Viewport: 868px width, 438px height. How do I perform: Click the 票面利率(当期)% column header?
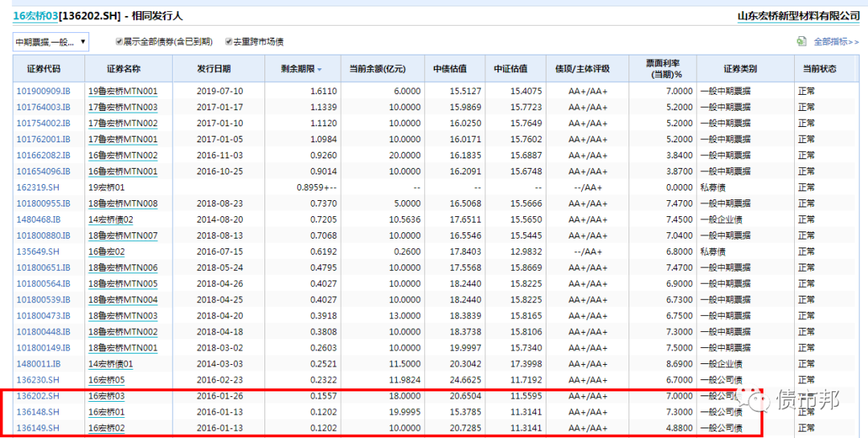click(x=663, y=69)
